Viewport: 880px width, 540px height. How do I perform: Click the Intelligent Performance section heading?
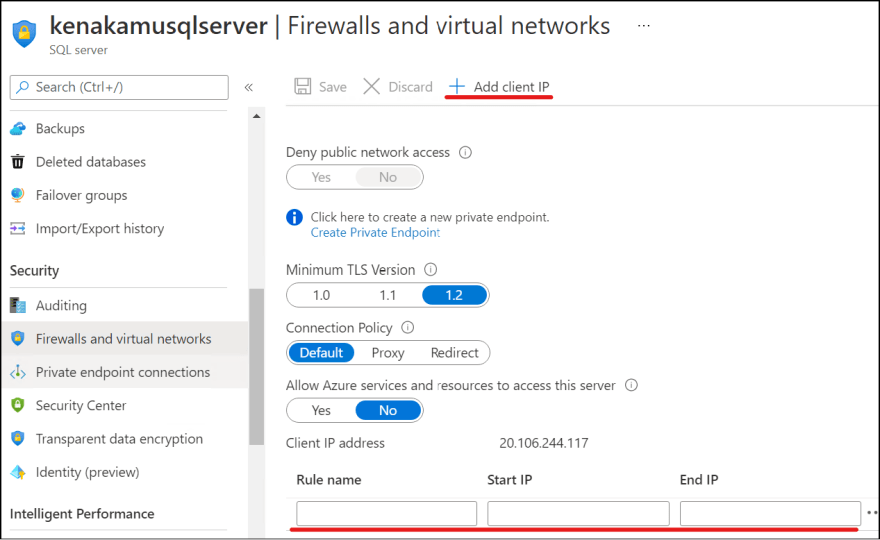(x=82, y=514)
